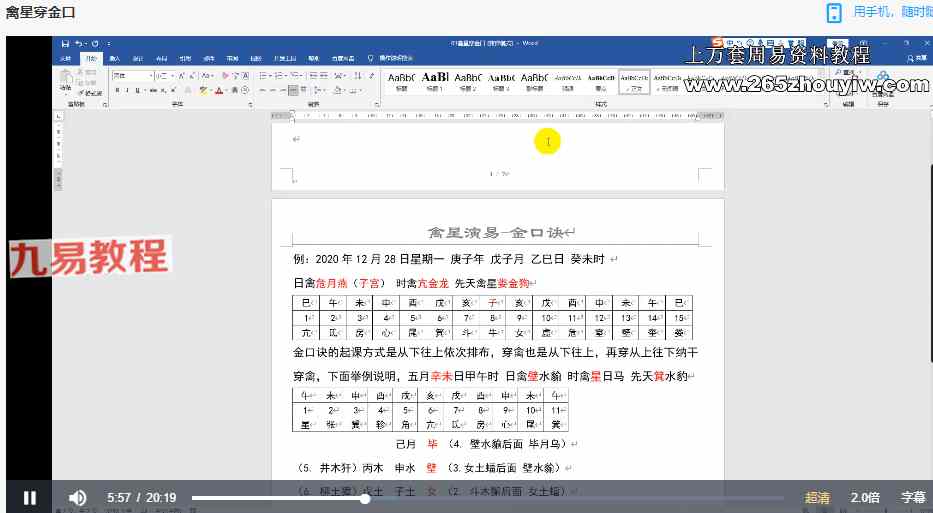
Task: Pause the video playback
Action: pos(30,497)
